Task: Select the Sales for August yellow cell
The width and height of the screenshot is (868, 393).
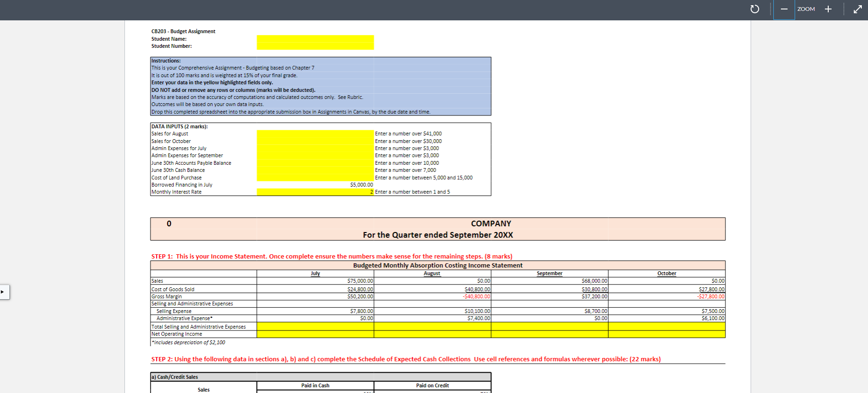Action: pos(315,134)
